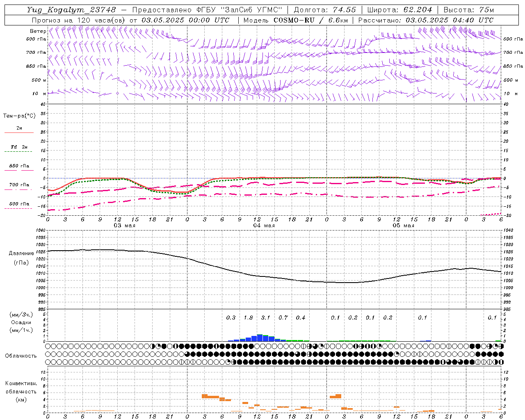
Task: Click the Ветер wind panel label
Action: tap(38, 31)
